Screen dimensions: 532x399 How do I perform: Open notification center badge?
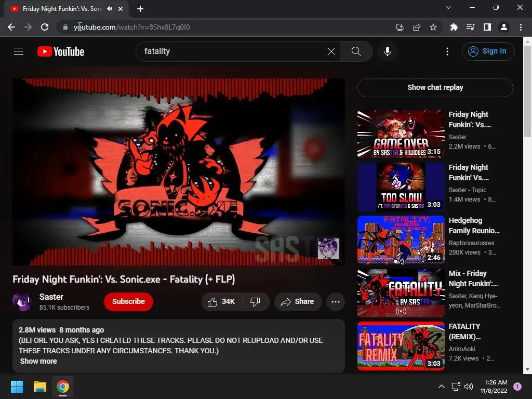517,387
